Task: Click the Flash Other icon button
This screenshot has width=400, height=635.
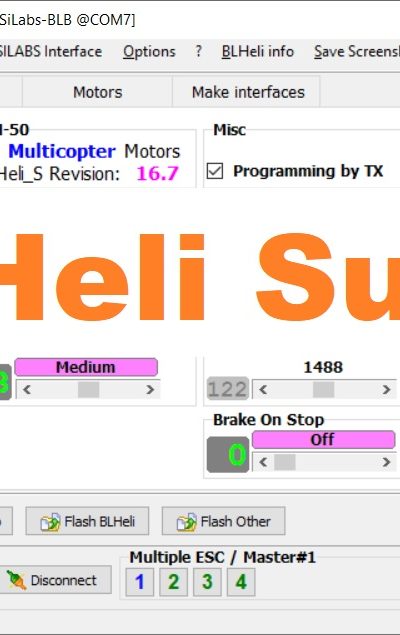Action: [223, 521]
